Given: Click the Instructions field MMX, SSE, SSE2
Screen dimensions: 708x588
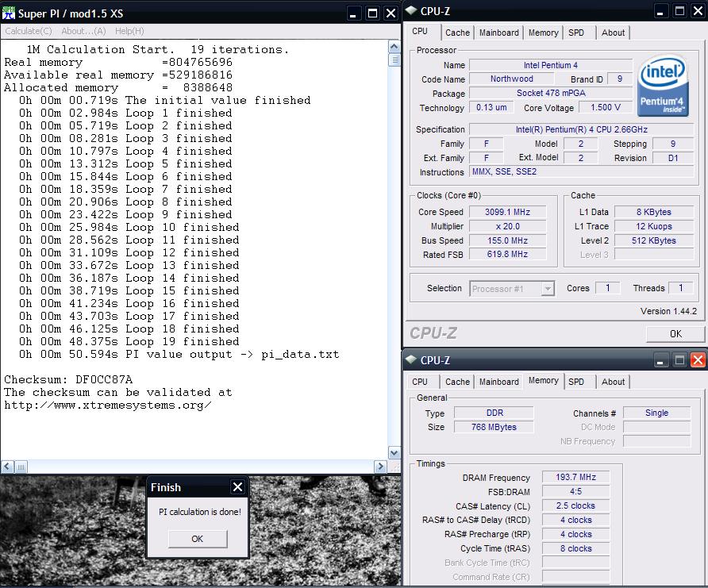Looking at the screenshot, I should (582, 172).
